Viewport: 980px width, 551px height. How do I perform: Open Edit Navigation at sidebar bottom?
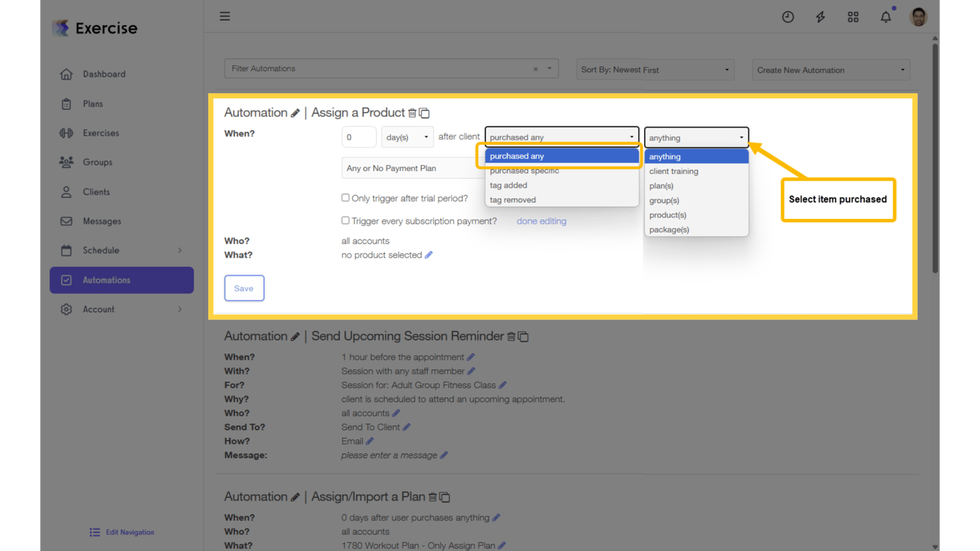coord(121,532)
